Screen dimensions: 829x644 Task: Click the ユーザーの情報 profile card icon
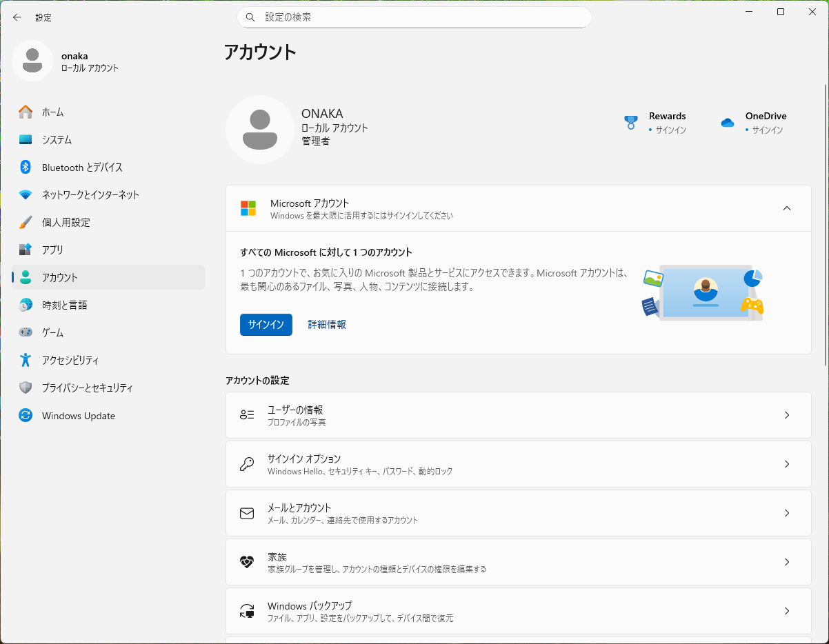click(x=247, y=415)
